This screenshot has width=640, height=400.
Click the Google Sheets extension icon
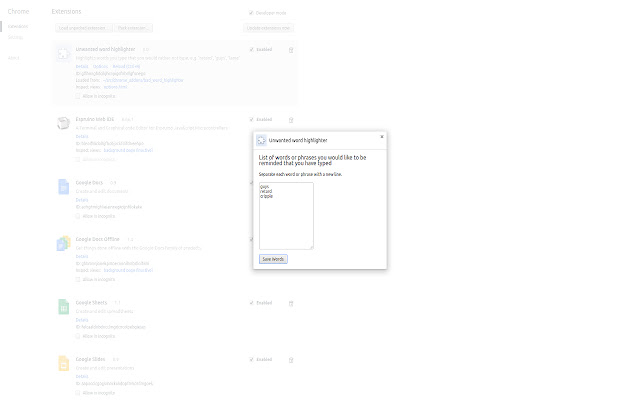63,307
